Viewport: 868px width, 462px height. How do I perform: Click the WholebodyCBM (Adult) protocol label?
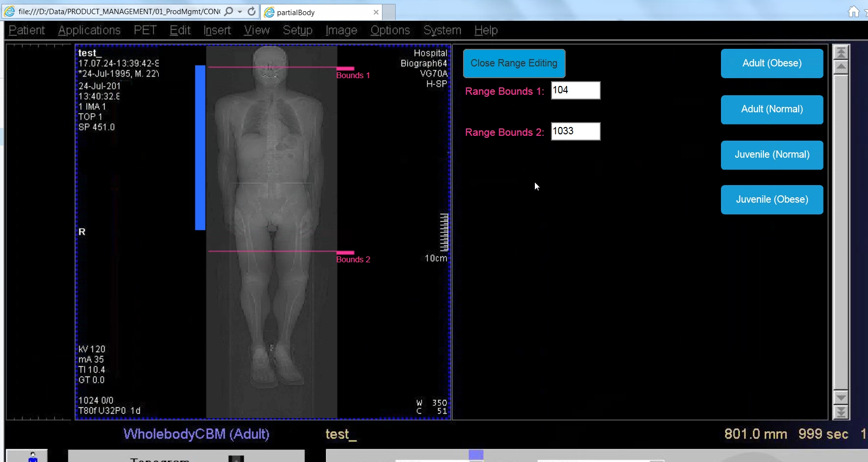tap(196, 434)
